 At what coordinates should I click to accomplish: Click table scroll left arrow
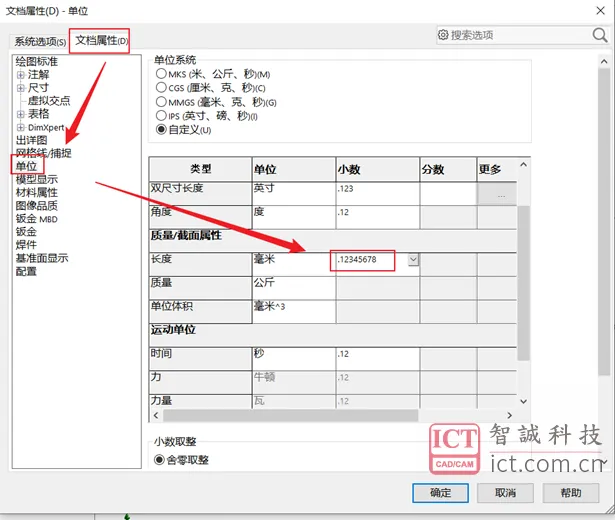(x=156, y=415)
